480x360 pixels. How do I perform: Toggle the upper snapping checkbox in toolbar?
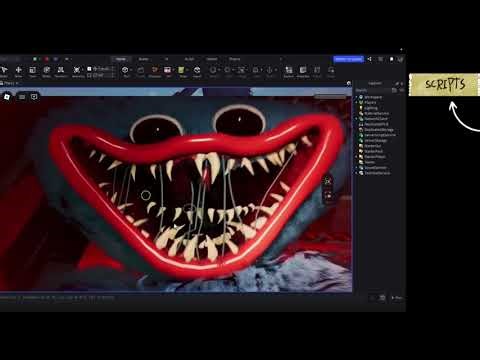point(89,69)
